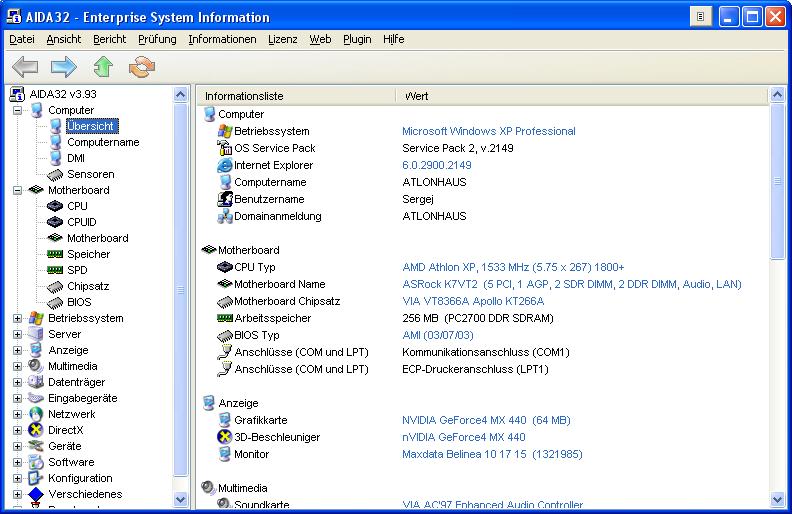This screenshot has width=792, height=514.
Task: Expand the Betriebssystem tree node
Action: [x=17, y=318]
